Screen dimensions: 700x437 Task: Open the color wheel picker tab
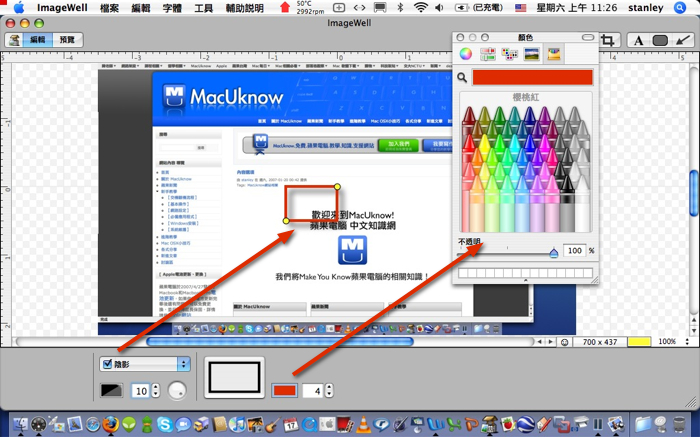(466, 54)
